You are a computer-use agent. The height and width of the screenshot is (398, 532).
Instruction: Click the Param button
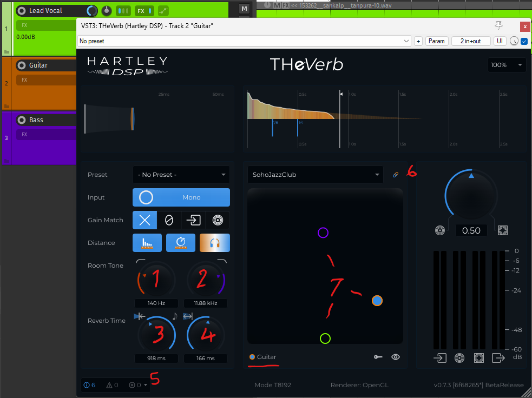point(437,41)
